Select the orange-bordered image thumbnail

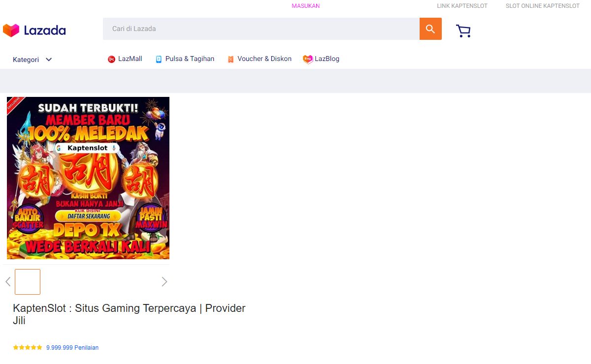[x=28, y=282]
